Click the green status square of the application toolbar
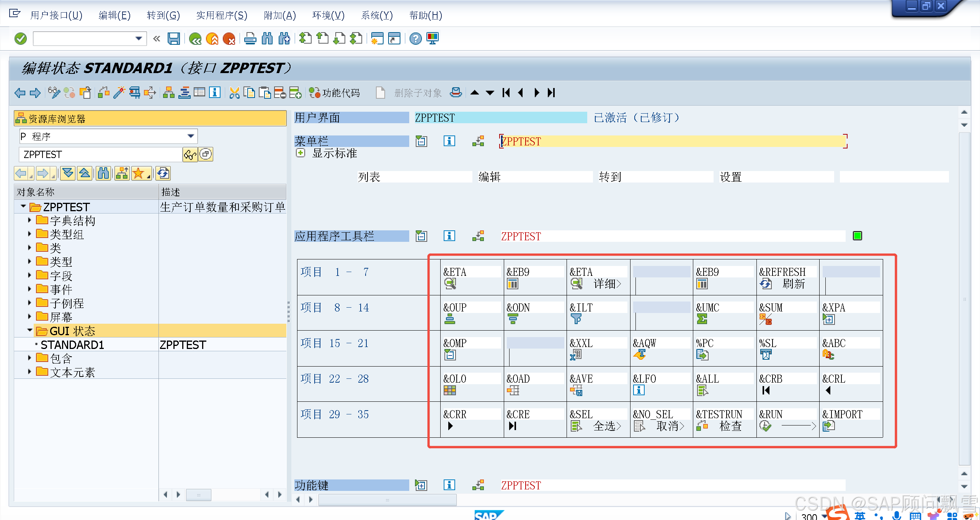The height and width of the screenshot is (520, 980). point(857,236)
